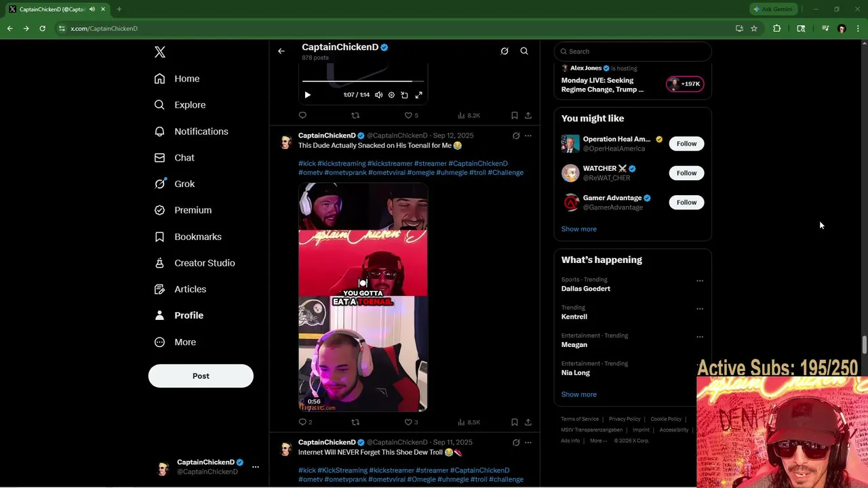Toggle picture-in-picture on video

tap(405, 95)
